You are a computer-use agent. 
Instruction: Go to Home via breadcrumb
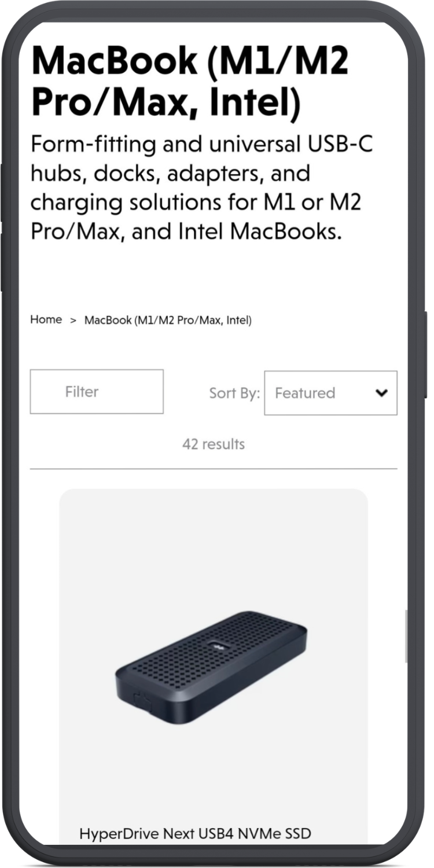(x=46, y=319)
